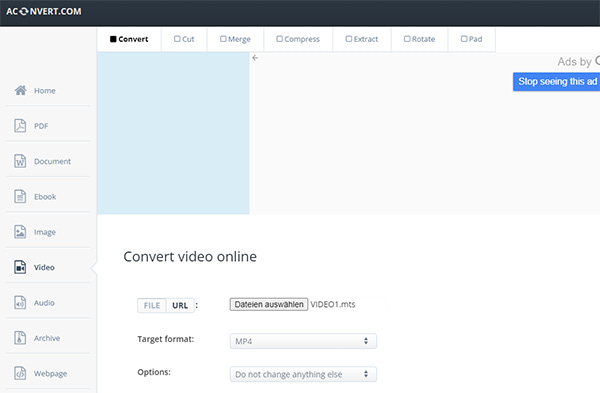This screenshot has width=600, height=393.
Task: Toggle the Convert tab square marker
Action: (113, 39)
